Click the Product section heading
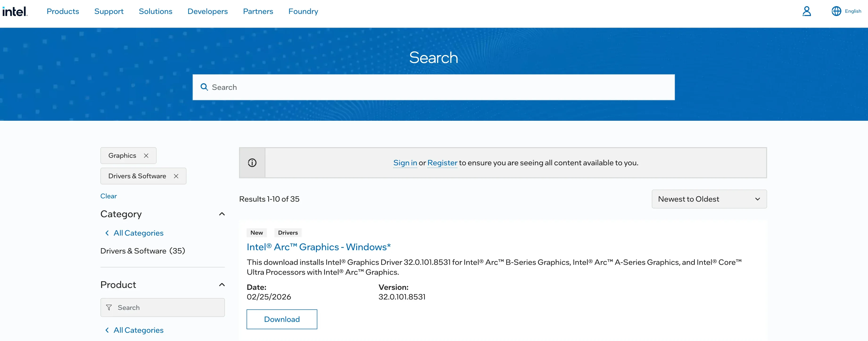The image size is (868, 341). point(118,285)
